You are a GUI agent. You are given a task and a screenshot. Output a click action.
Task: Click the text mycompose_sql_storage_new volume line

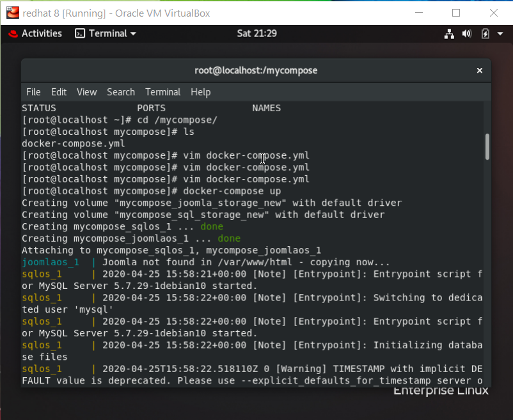pyautogui.click(x=203, y=215)
